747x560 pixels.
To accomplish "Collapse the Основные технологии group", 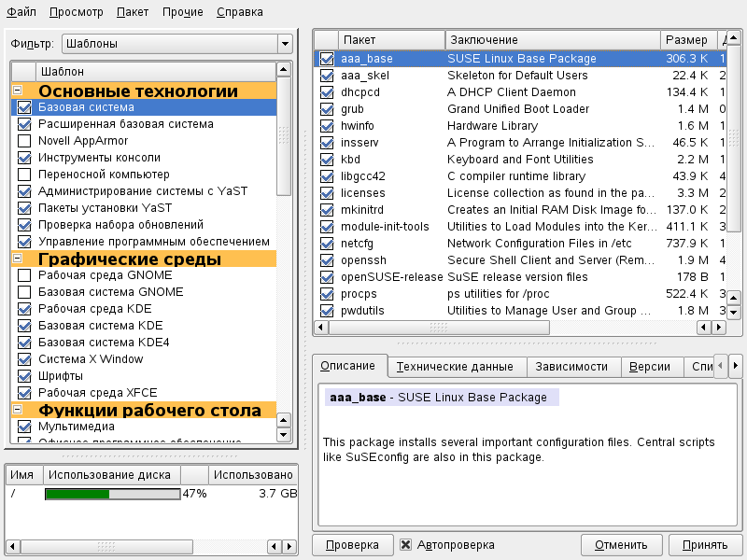I will pos(17,91).
